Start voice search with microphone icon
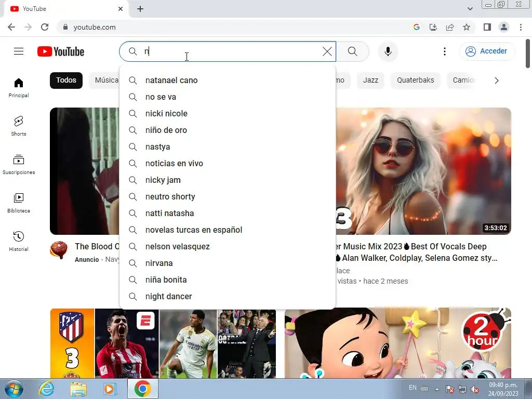This screenshot has width=532, height=399. [x=388, y=51]
